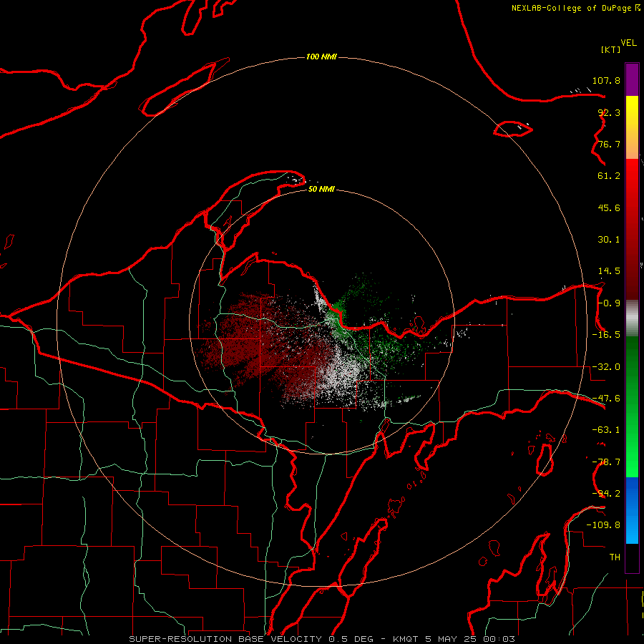Click the -32.0 velocity scale value
Image resolution: width=644 pixels, height=644 pixels.
606,367
